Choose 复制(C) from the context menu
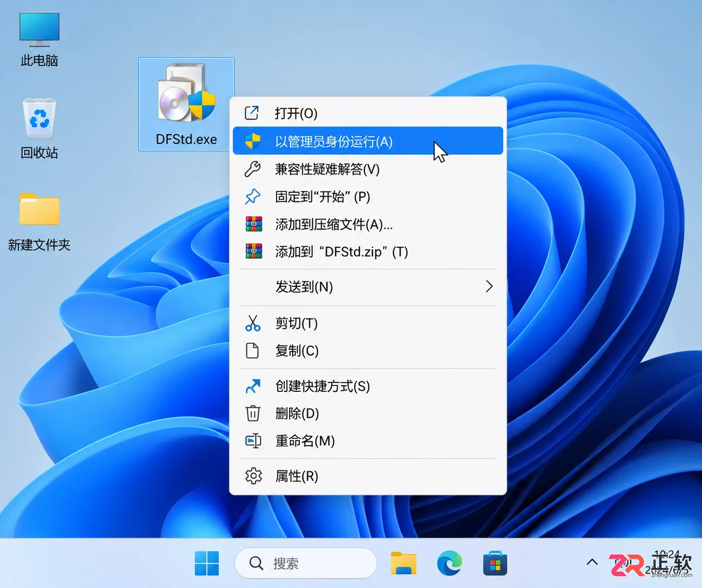Viewport: 702px width, 588px height. (x=368, y=350)
